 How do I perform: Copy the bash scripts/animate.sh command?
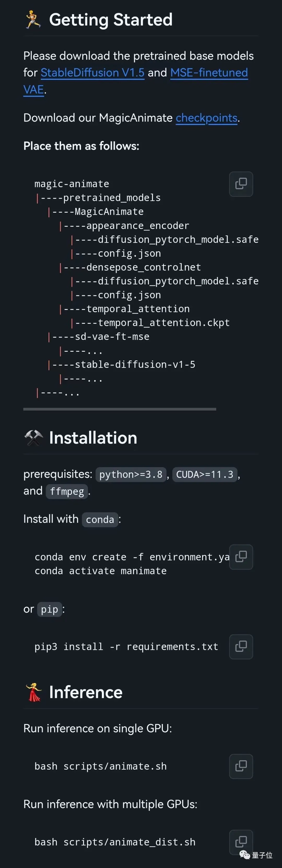241,766
